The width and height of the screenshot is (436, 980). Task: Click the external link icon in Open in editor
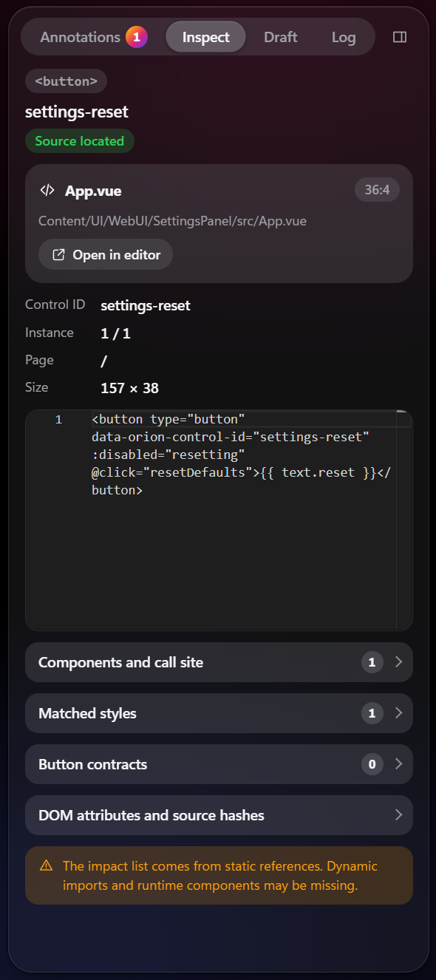pyautogui.click(x=59, y=255)
